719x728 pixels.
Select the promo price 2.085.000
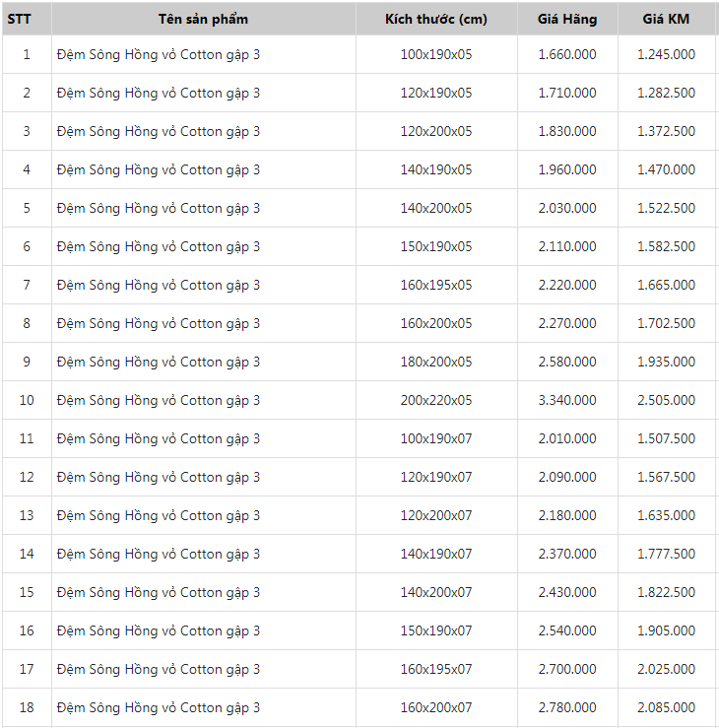pos(666,707)
